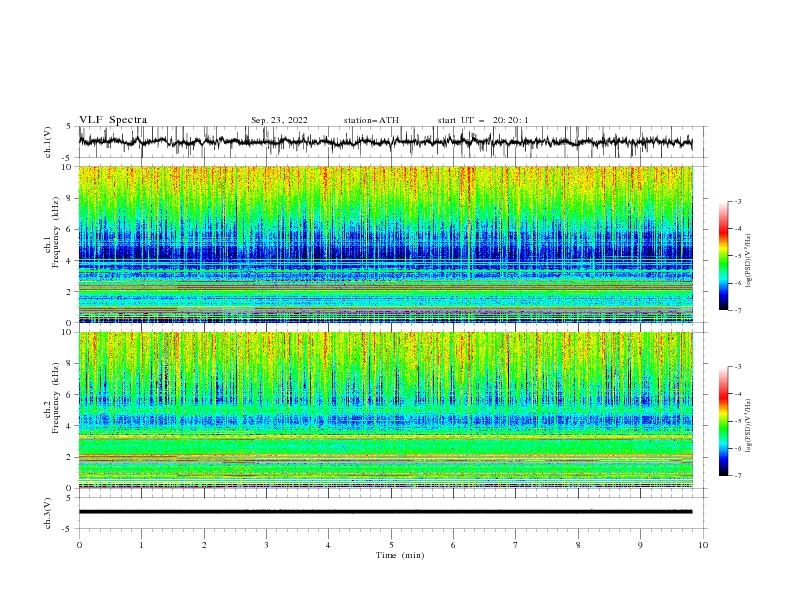The width and height of the screenshot is (792, 612).
Task: Click the "8" kHz tick on ch.1 frequency axis
Action: pos(70,198)
